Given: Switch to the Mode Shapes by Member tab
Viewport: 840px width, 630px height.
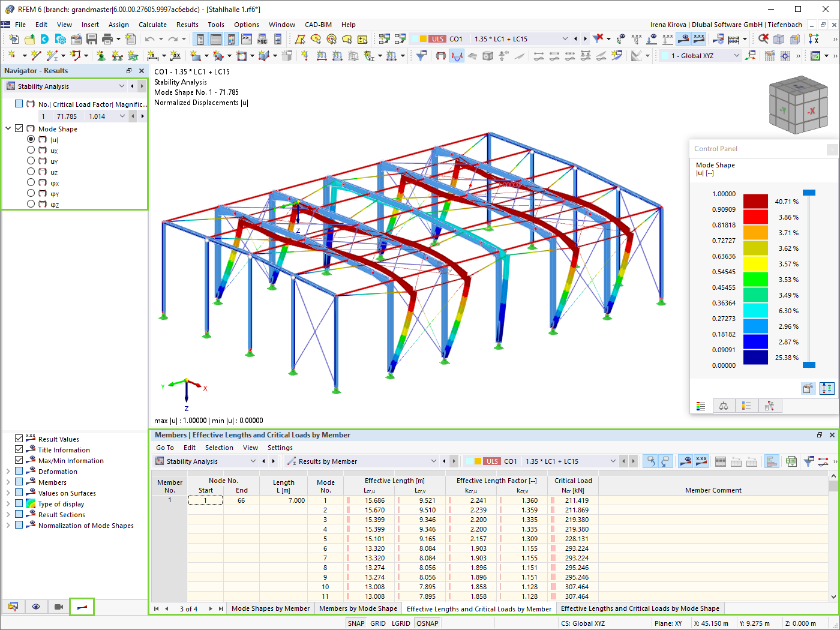Looking at the screenshot, I should pos(270,608).
